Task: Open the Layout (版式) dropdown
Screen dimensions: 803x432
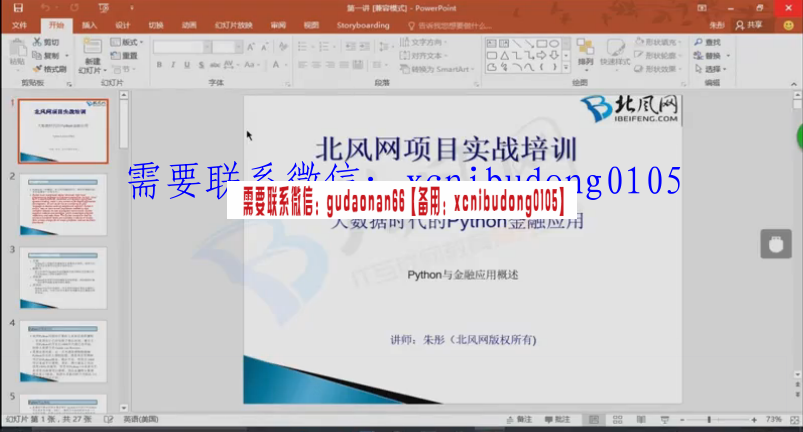Action: 127,42
